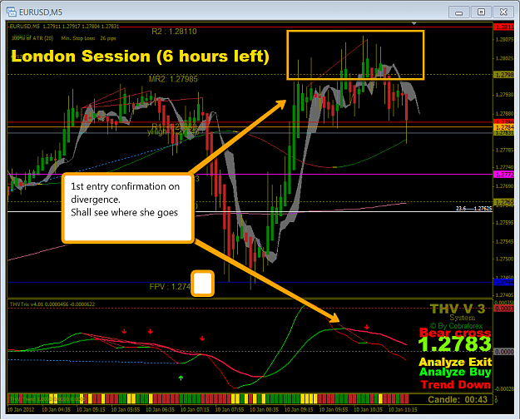
Task: Click the 'THV V 3' system title
Action: click(x=458, y=309)
